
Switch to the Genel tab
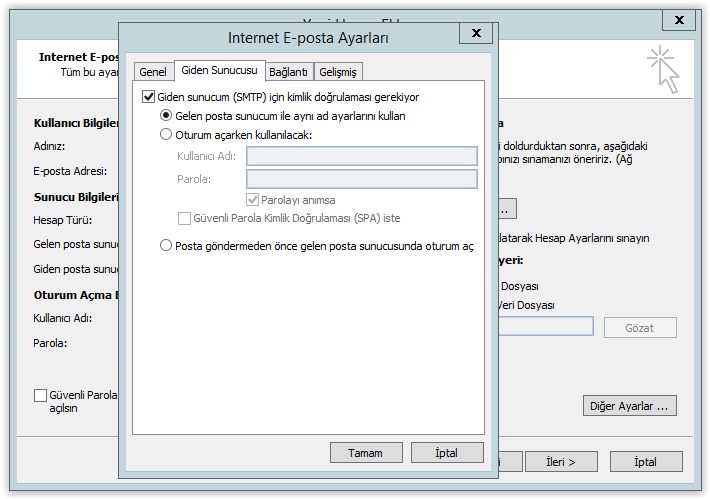[x=153, y=72]
